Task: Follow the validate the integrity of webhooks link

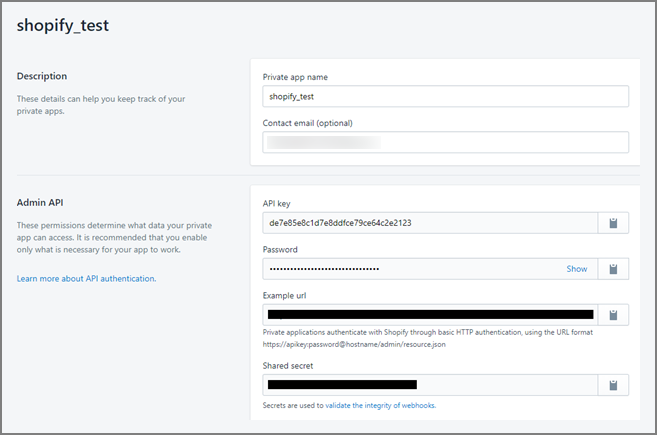Action: pos(394,405)
